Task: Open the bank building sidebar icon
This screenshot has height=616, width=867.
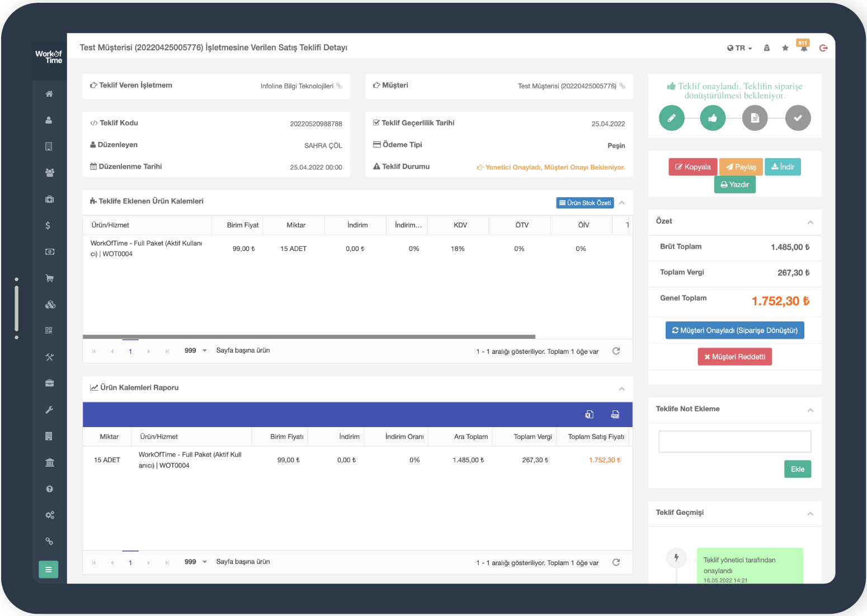Action: tap(49, 462)
